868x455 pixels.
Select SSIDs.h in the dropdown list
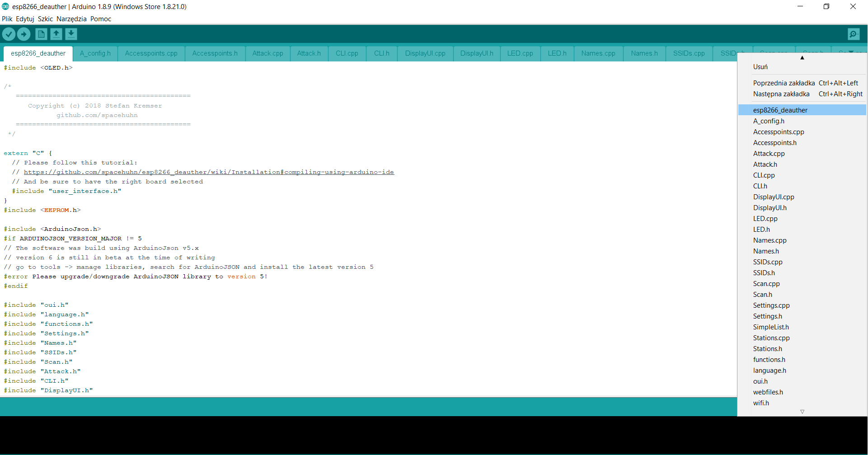[x=802, y=273]
